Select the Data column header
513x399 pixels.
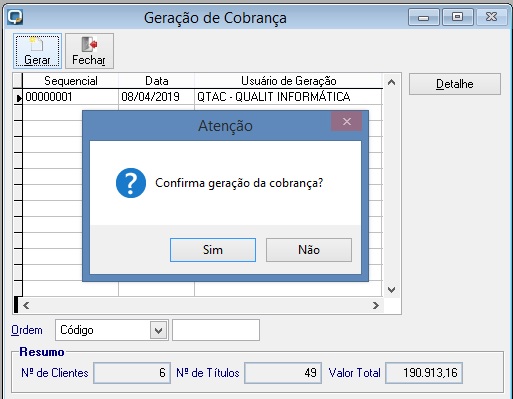click(x=156, y=81)
